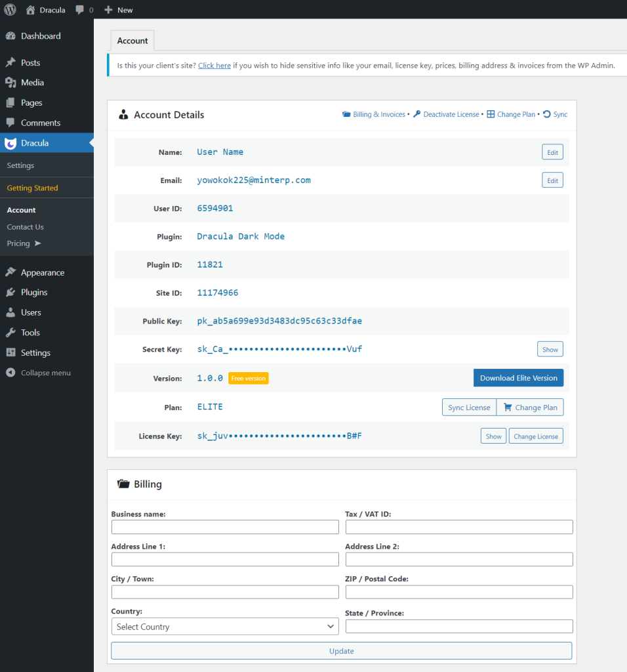The height and width of the screenshot is (672, 627).
Task: Click Change Plan button in Plan row
Action: [x=530, y=407]
